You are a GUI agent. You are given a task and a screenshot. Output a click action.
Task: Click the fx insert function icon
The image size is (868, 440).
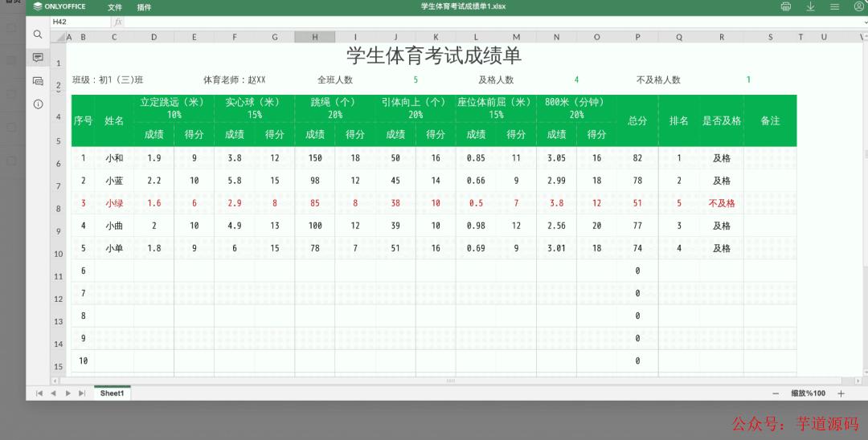(118, 22)
